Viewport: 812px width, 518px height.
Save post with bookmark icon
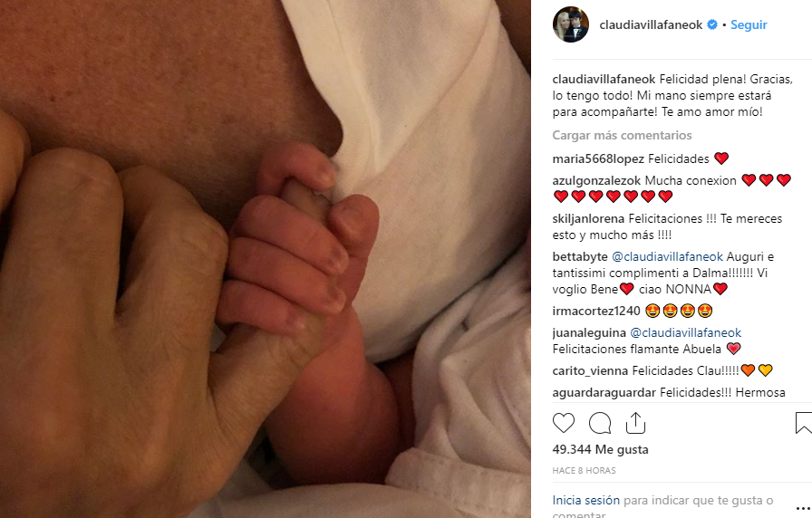(x=804, y=423)
